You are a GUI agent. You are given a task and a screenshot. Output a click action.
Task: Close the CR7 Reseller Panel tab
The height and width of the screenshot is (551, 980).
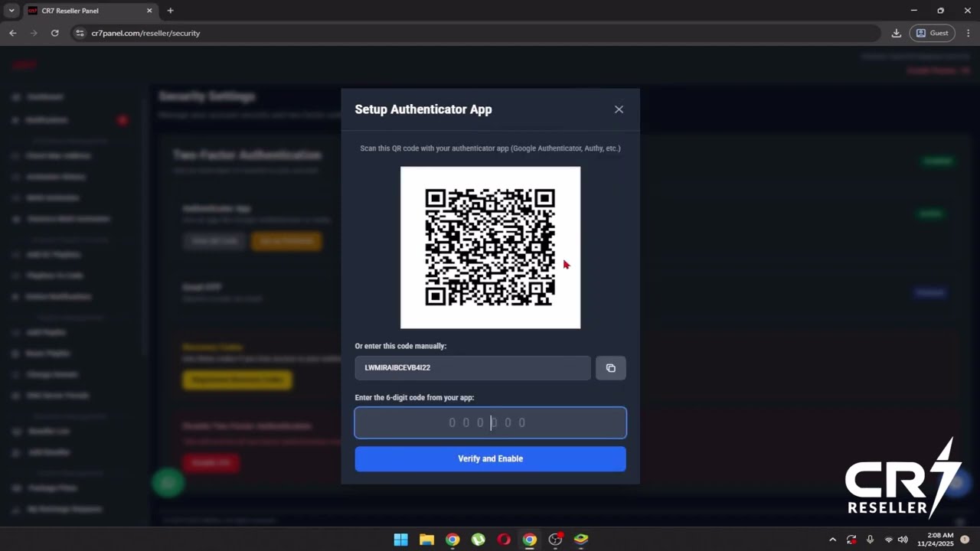149,11
